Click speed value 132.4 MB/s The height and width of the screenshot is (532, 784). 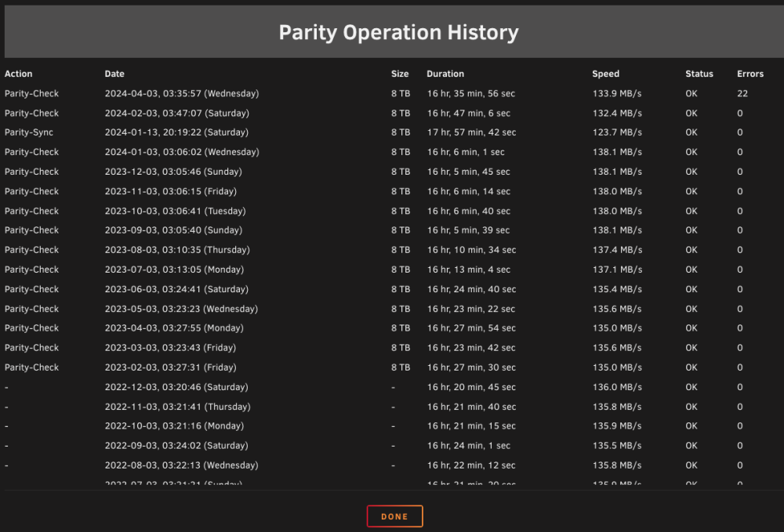[x=617, y=113]
